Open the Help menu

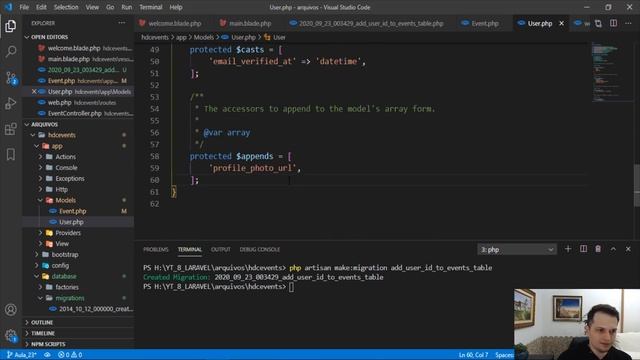tap(176, 7)
